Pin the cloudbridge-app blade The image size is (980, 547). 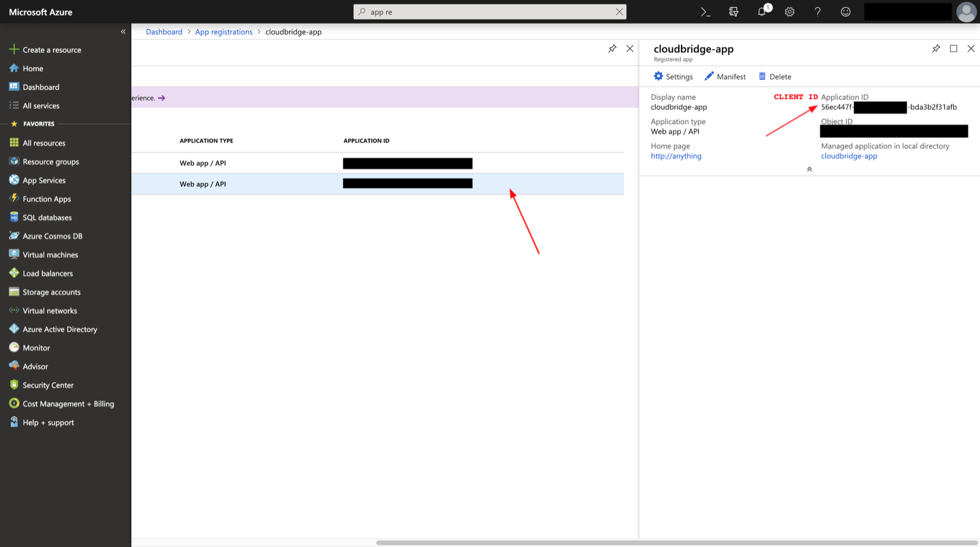click(x=936, y=49)
